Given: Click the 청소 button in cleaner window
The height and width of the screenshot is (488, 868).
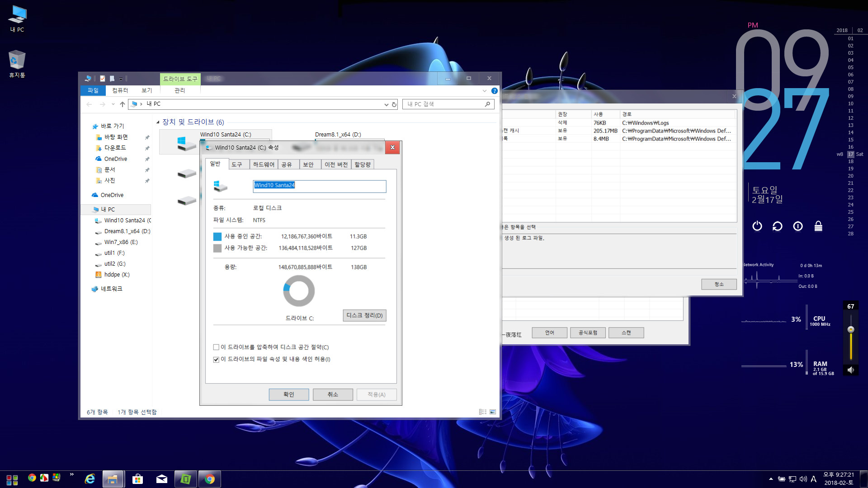Looking at the screenshot, I should pyautogui.click(x=719, y=284).
